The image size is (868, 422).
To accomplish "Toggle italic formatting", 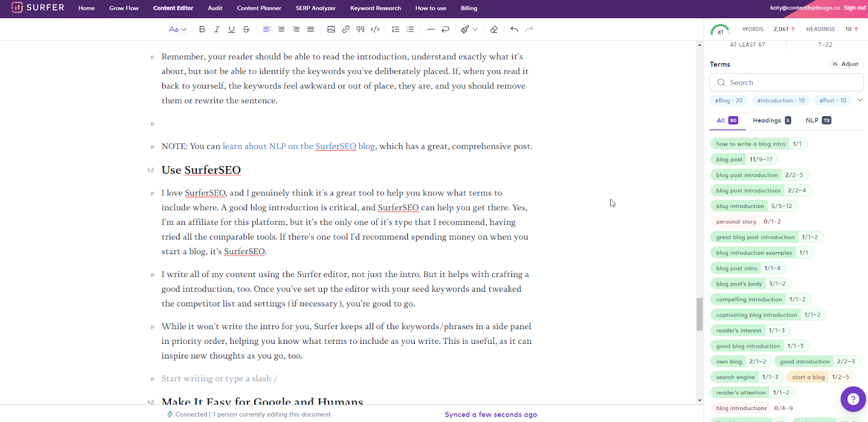I will 216,29.
